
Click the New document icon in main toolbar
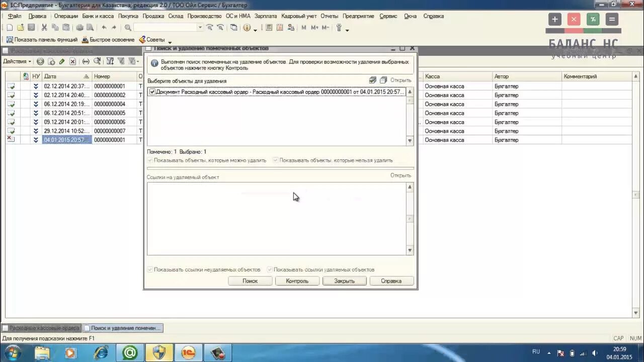(10, 28)
